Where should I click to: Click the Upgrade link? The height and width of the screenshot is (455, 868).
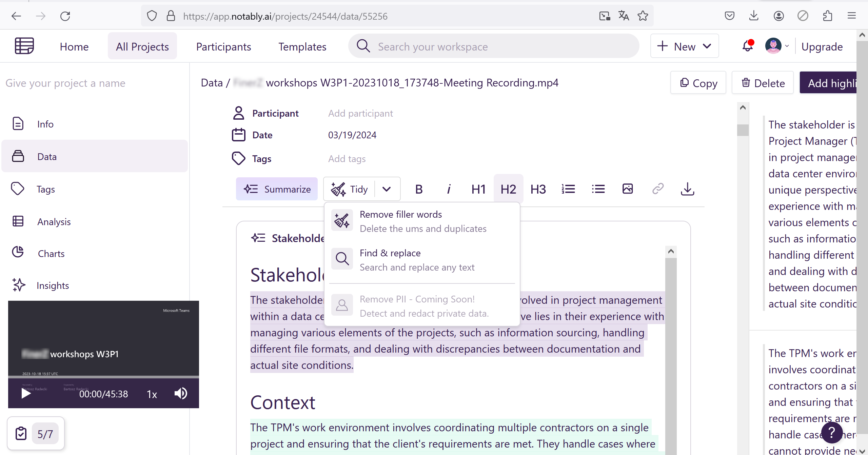[822, 46]
